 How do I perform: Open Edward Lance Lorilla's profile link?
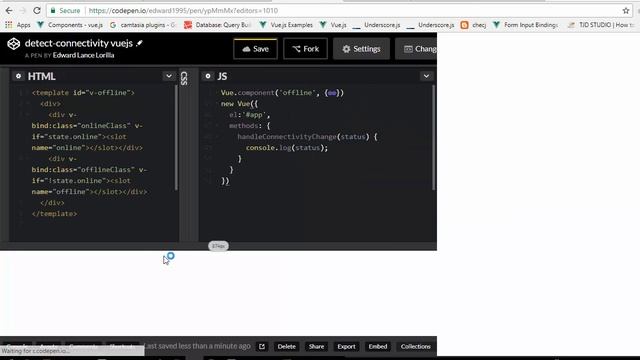coord(83,55)
